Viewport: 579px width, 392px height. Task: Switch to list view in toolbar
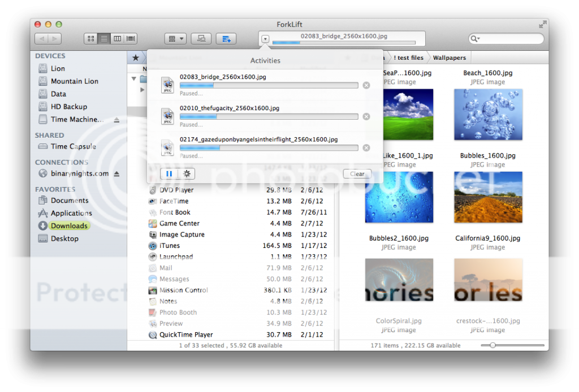pyautogui.click(x=104, y=38)
